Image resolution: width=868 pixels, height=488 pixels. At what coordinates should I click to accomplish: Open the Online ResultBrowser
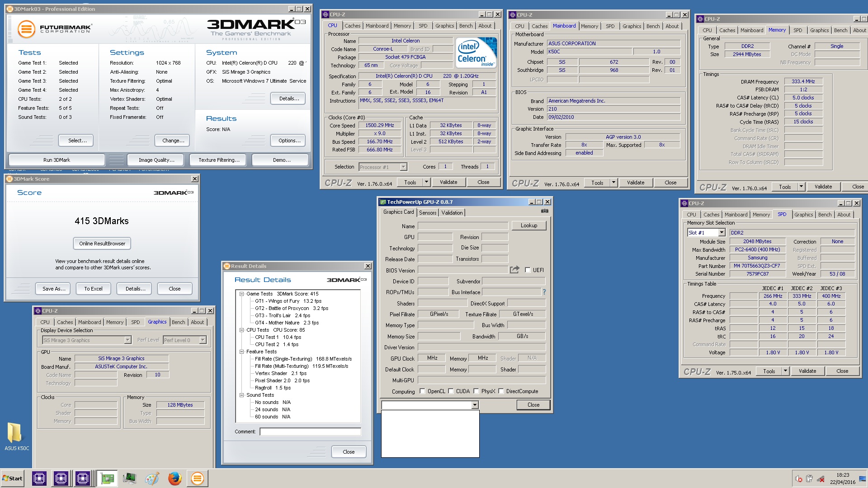point(102,244)
